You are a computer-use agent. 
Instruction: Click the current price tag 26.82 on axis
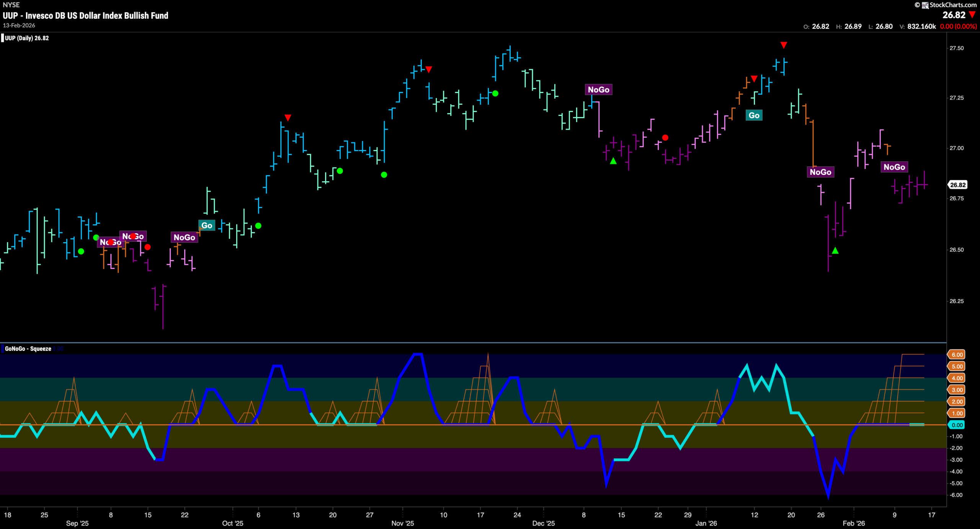tap(958, 185)
